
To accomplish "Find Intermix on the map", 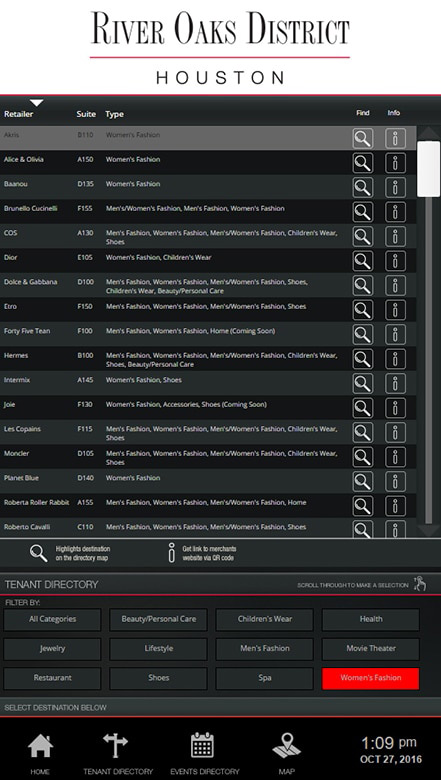I will pyautogui.click(x=362, y=384).
